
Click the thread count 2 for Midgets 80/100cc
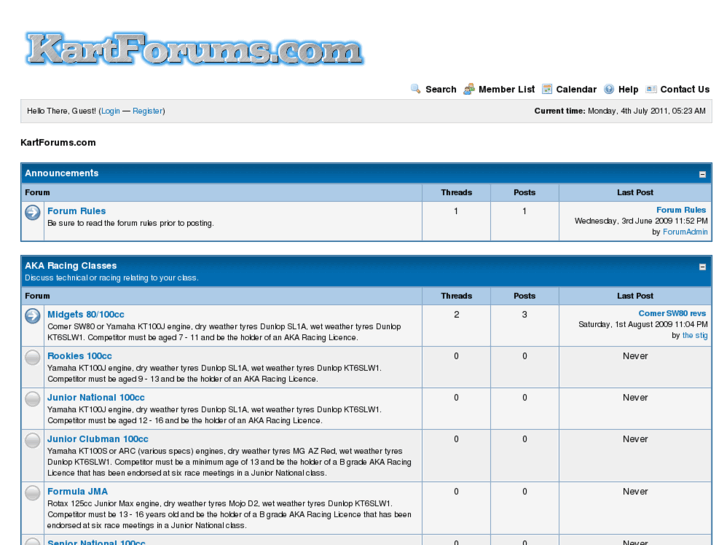456,314
